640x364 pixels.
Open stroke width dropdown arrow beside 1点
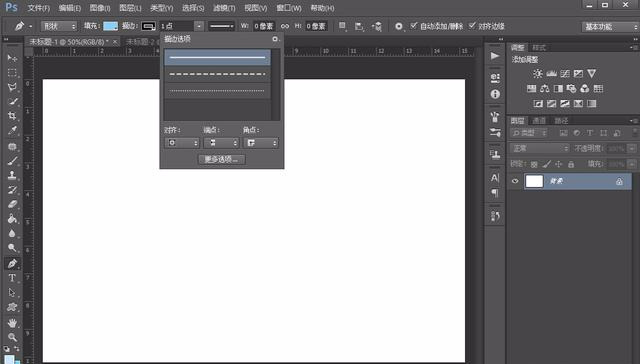pyautogui.click(x=199, y=27)
